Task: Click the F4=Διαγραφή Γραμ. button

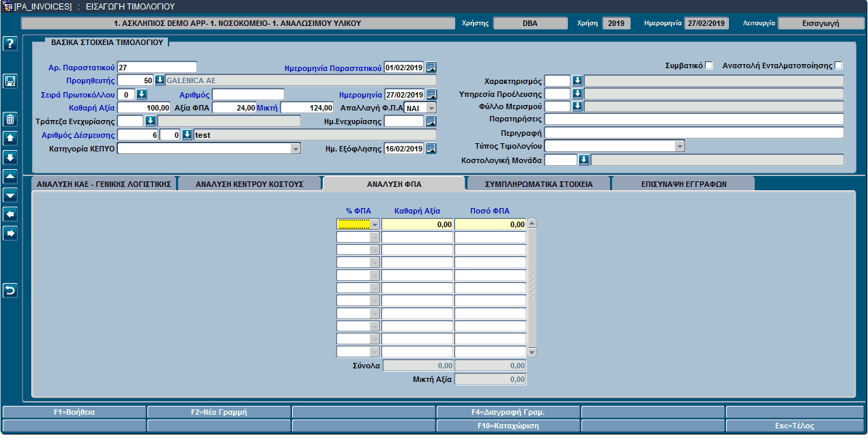Action: point(508,412)
